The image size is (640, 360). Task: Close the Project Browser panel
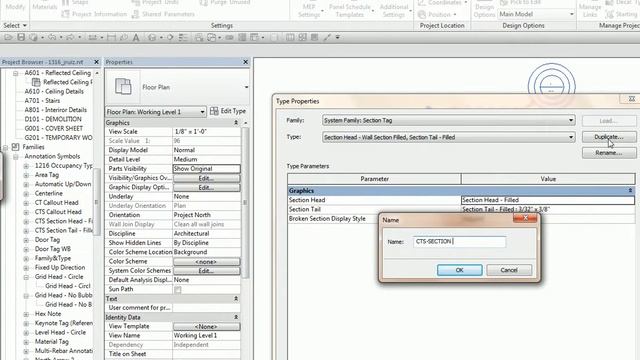coord(96,62)
